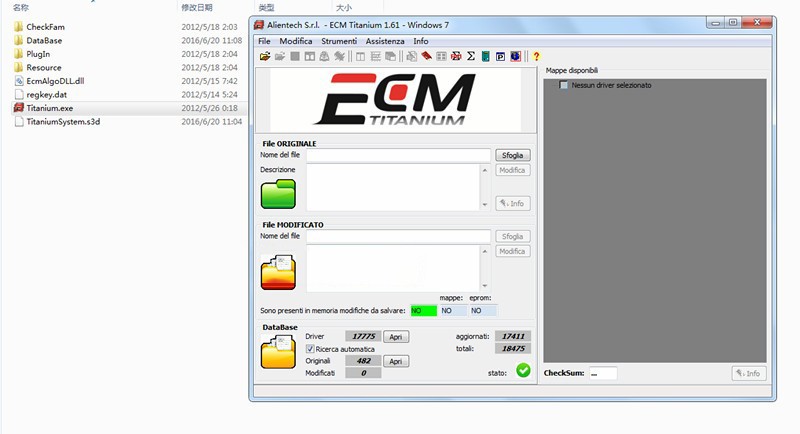This screenshot has height=434, width=800.
Task: Toggle the Ricerca automatica checkbox
Action: click(x=310, y=349)
